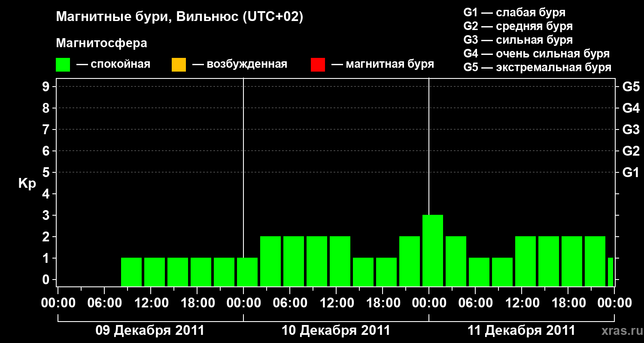Image resolution: width=644 pixels, height=343 pixels.
Task: Click the '— спокойная' legend label
Action: [x=113, y=65]
